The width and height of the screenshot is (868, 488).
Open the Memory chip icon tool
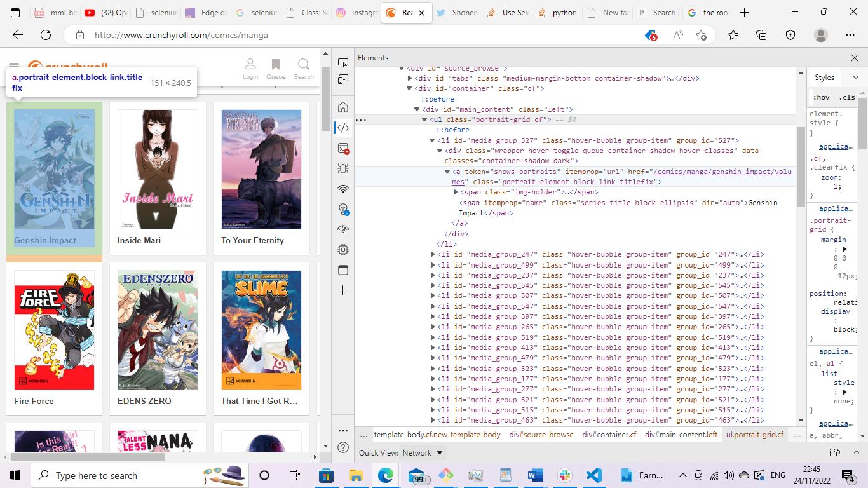[343, 250]
